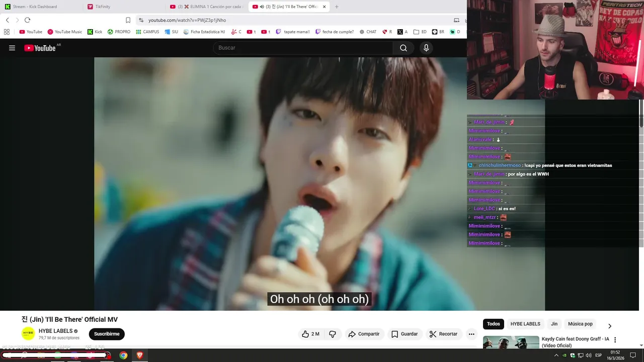
Task: Share the video via Compartir
Action: pos(364,334)
